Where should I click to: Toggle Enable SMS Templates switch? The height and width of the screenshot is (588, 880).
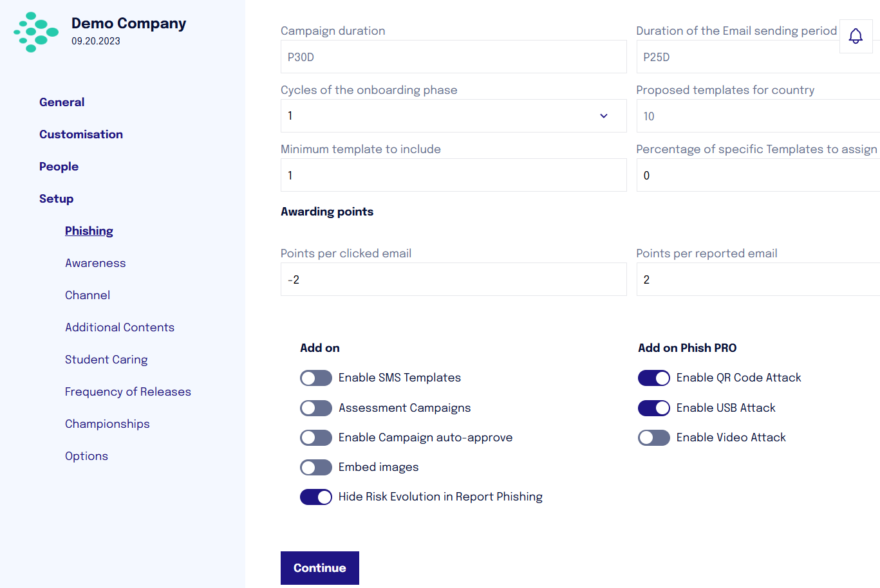tap(316, 378)
